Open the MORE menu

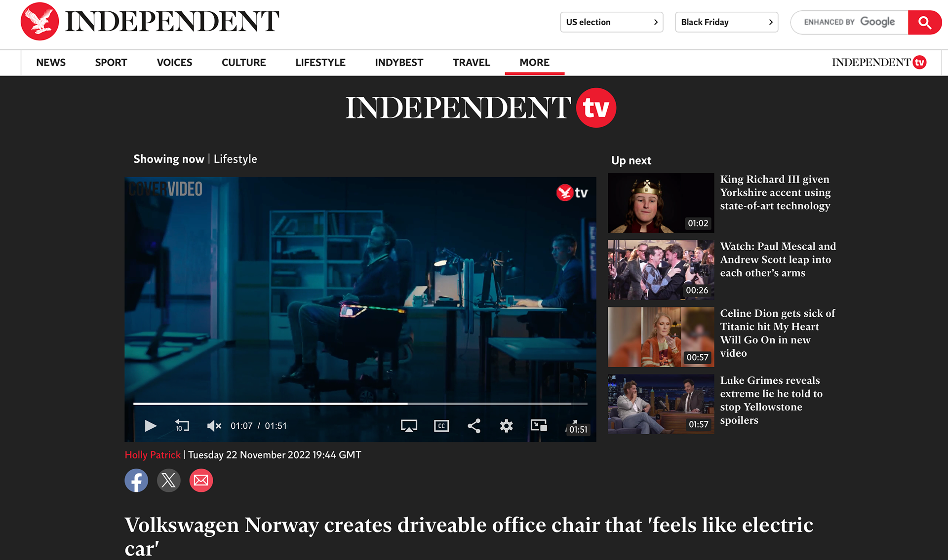tap(534, 63)
